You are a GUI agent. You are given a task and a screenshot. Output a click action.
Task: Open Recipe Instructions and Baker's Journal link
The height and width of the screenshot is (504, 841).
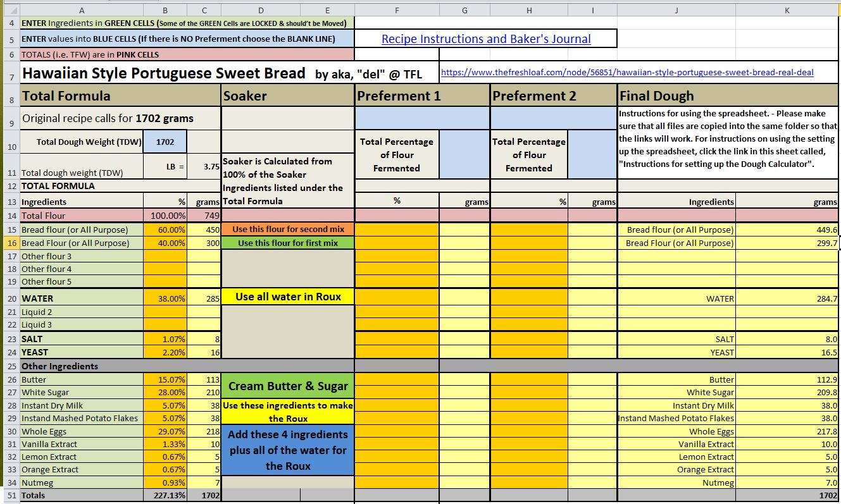coord(485,39)
